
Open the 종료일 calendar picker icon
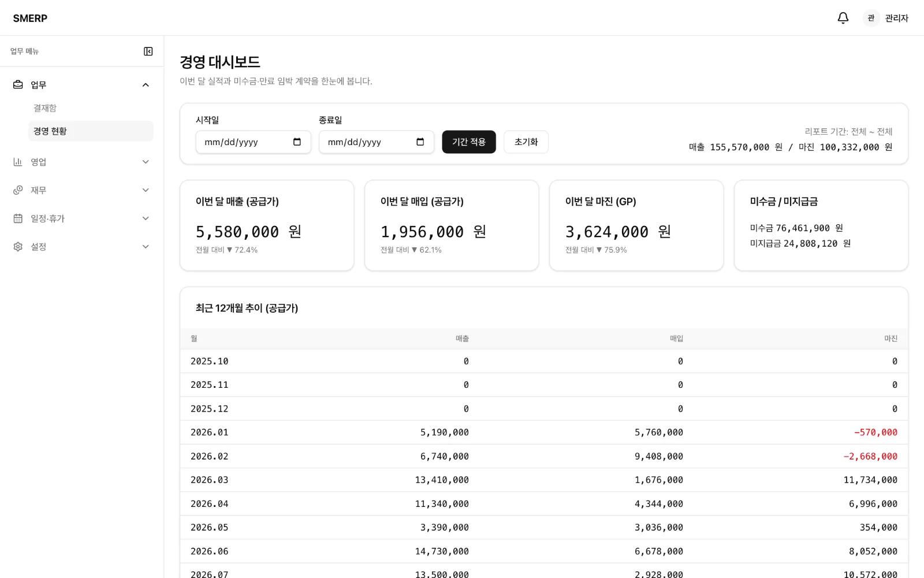[x=420, y=142]
